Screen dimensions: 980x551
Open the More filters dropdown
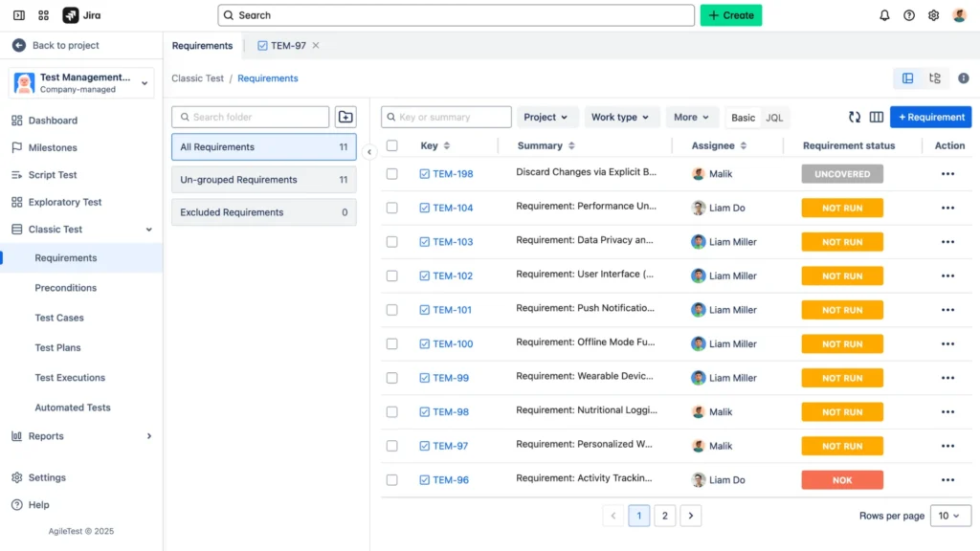[x=691, y=117]
